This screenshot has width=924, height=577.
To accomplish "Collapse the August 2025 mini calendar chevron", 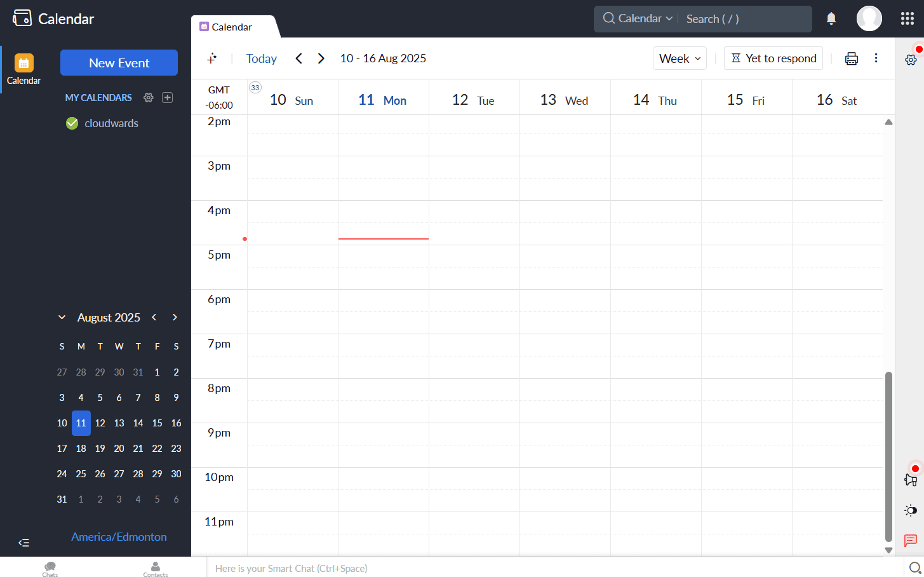I will 62,317.
